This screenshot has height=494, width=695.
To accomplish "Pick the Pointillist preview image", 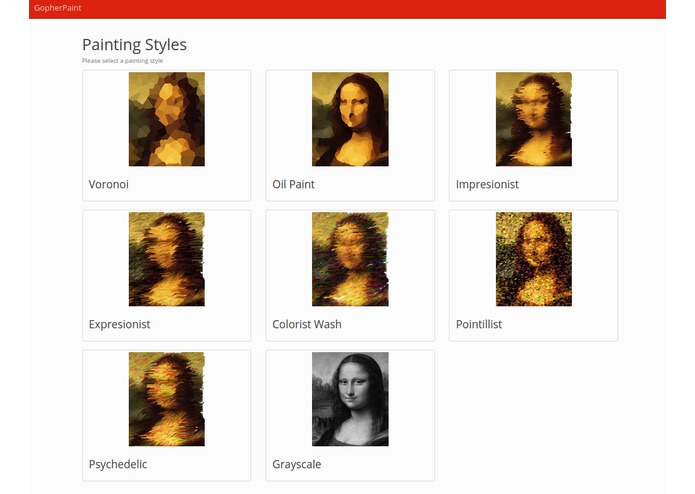I will (x=534, y=259).
